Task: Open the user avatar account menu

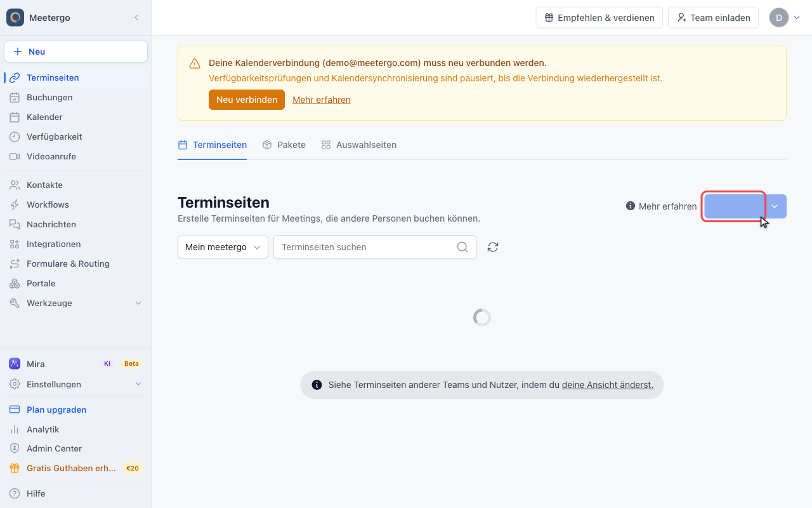Action: (785, 18)
